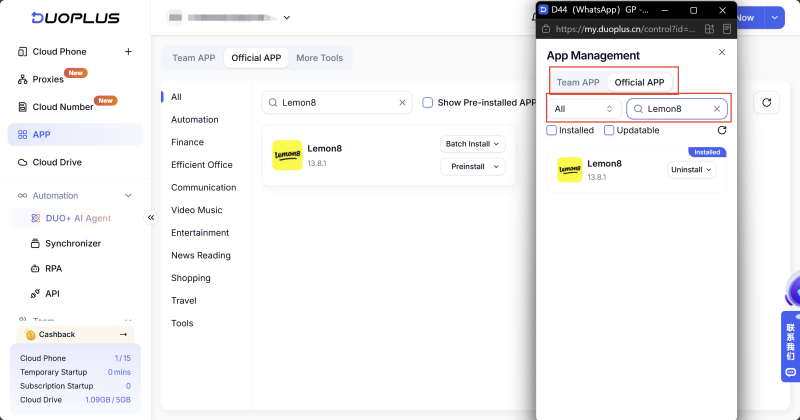Image resolution: width=800 pixels, height=420 pixels.
Task: Clear the main page search text
Action: pyautogui.click(x=402, y=103)
